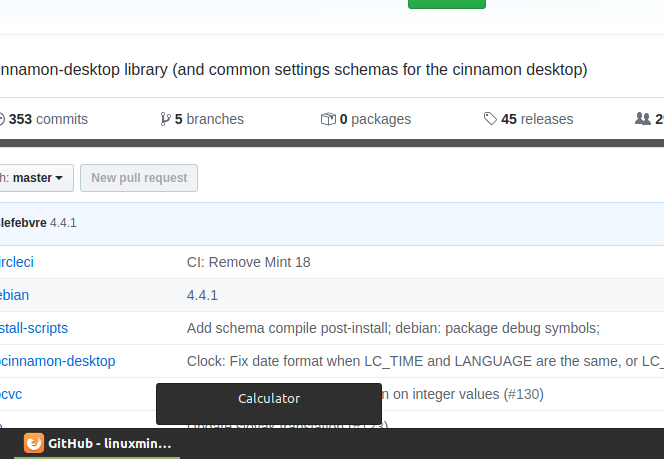This screenshot has width=664, height=459.
Task: Open the debian folder
Action: pyautogui.click(x=14, y=295)
